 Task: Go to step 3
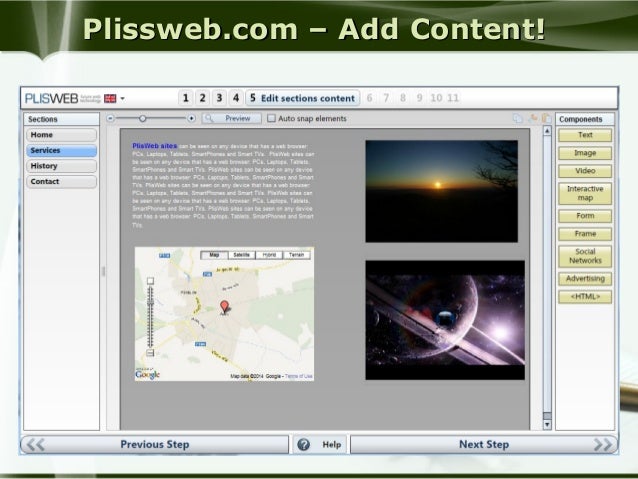click(x=219, y=98)
